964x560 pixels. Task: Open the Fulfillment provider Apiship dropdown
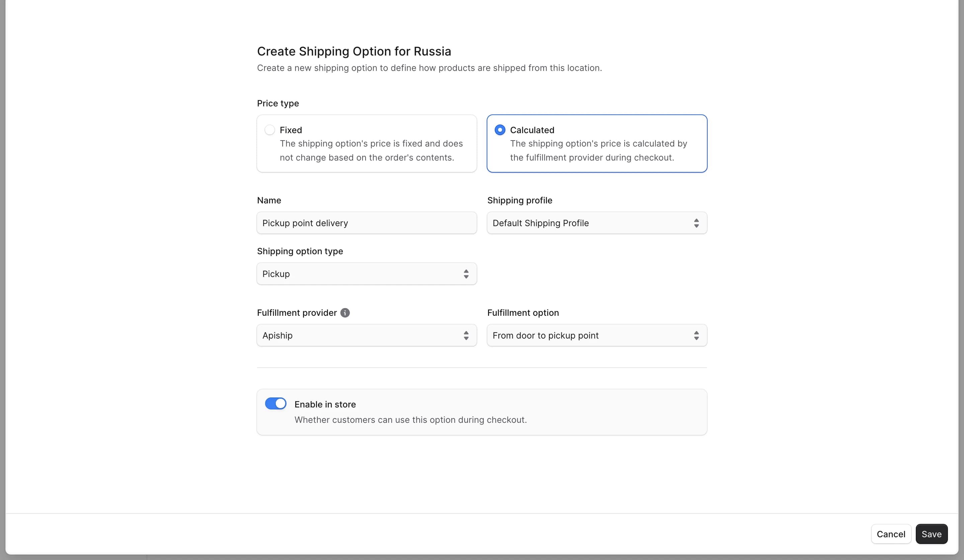click(x=367, y=335)
